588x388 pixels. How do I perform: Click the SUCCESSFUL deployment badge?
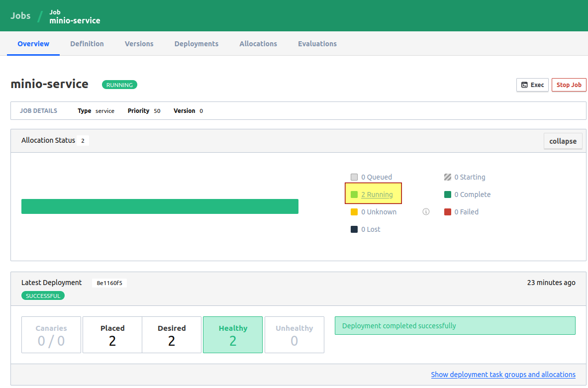pos(43,296)
